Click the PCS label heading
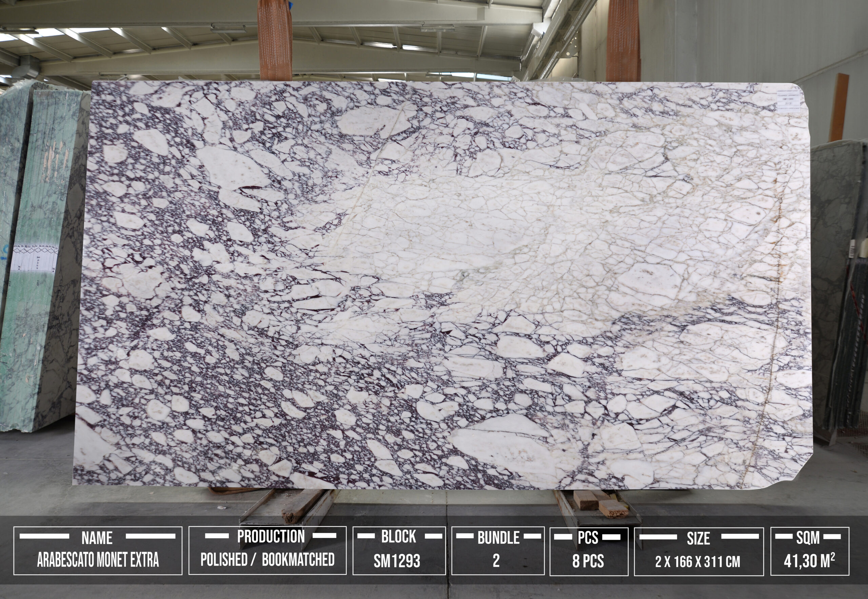The image size is (868, 599). [588, 538]
